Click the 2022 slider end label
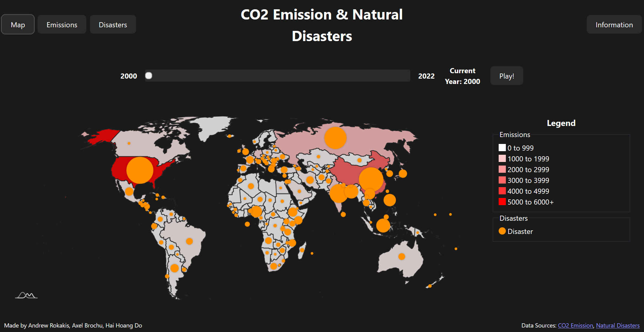The height and width of the screenshot is (332, 644). [x=426, y=76]
